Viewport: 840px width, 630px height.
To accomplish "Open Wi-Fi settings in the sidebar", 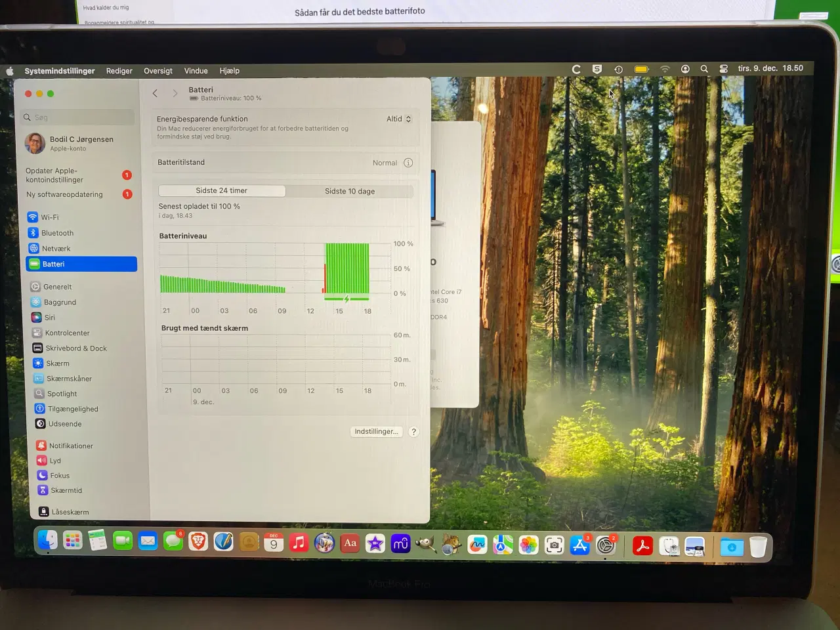I will click(x=51, y=217).
